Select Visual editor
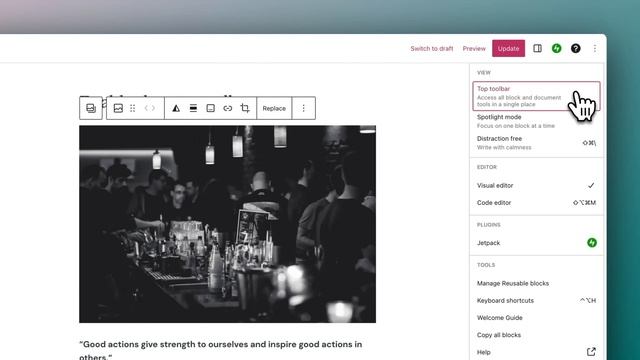The height and width of the screenshot is (360, 640). click(536, 185)
